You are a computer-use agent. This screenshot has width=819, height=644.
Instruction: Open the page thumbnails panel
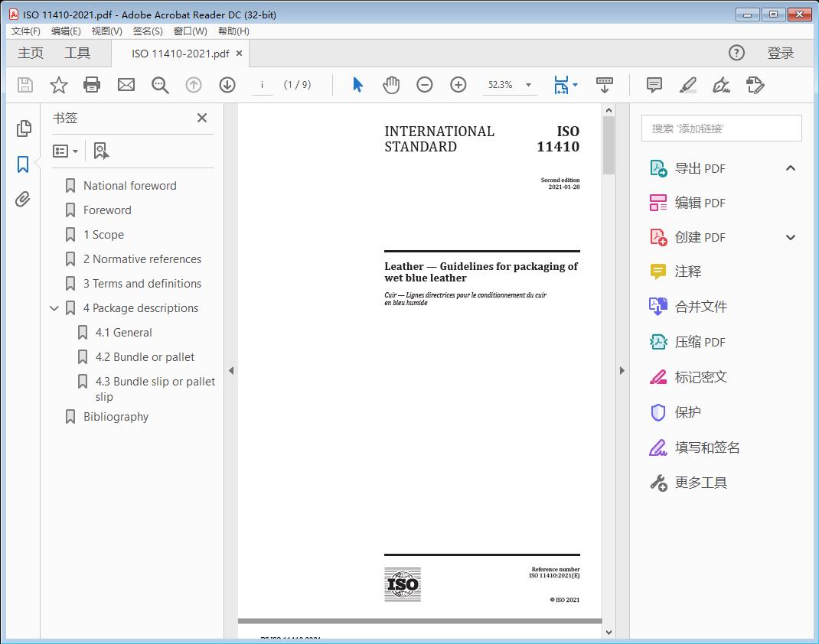pos(24,128)
